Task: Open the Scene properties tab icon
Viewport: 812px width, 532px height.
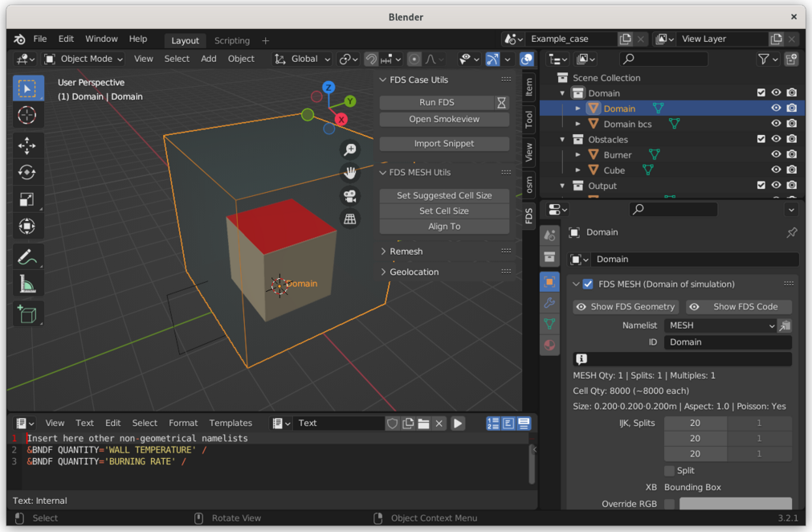Action: tap(549, 235)
